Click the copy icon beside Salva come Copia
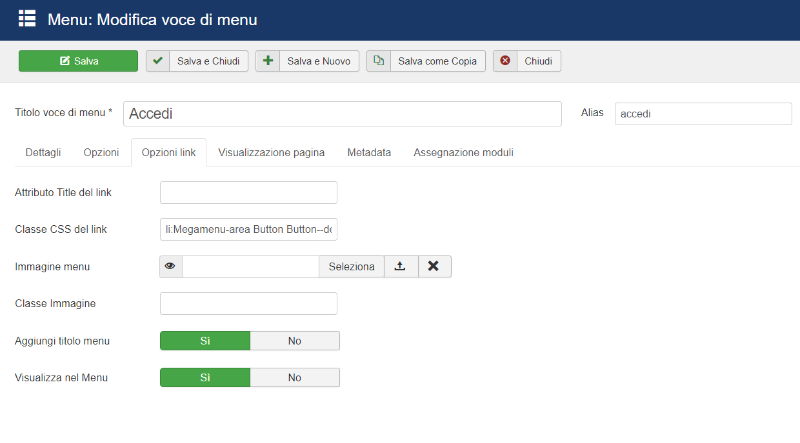The height and width of the screenshot is (443, 800). [379, 61]
